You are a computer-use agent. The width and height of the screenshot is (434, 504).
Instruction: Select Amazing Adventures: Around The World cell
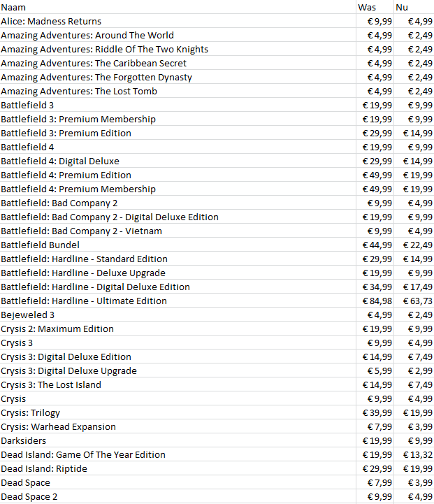pyautogui.click(x=178, y=35)
